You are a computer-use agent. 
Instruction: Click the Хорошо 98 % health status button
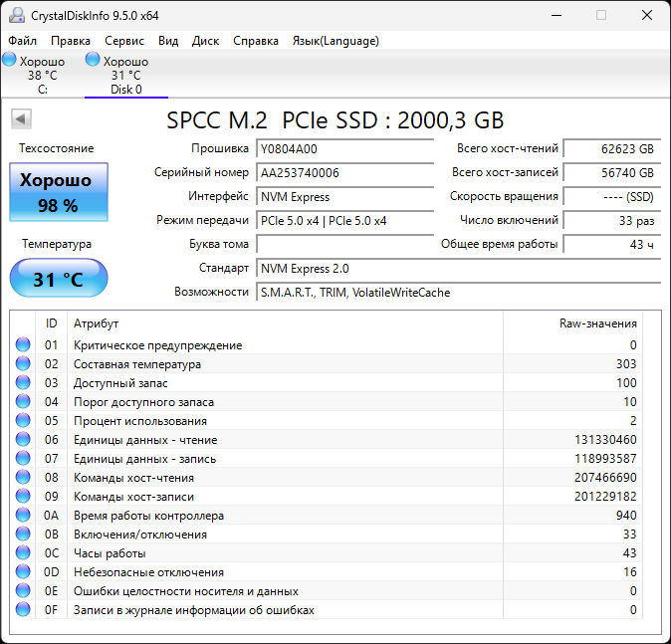click(x=59, y=192)
